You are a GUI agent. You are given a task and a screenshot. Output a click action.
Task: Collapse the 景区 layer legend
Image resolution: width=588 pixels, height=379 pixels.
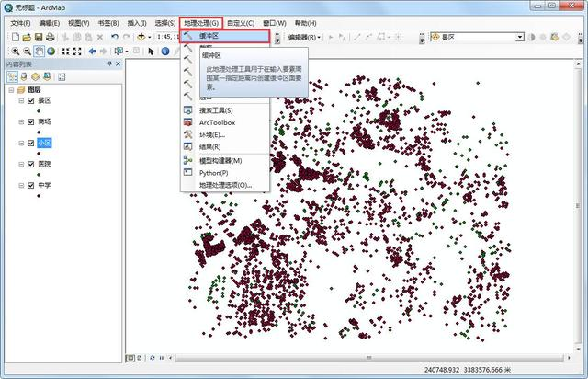21,100
